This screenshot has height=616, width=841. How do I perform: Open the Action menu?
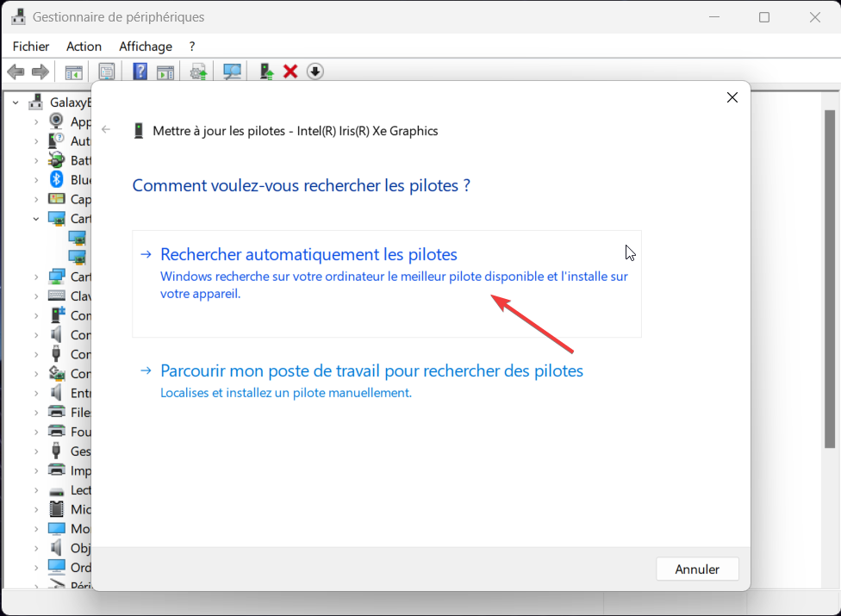point(84,47)
